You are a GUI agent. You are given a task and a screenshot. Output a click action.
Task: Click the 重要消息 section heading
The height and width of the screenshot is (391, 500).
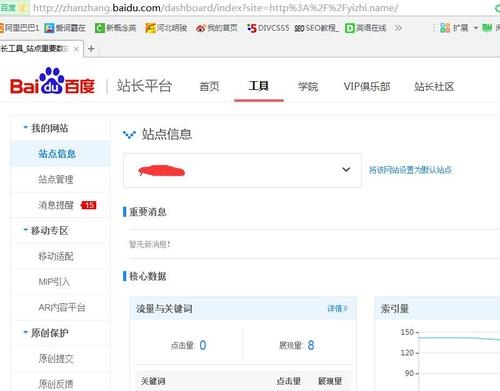click(148, 212)
